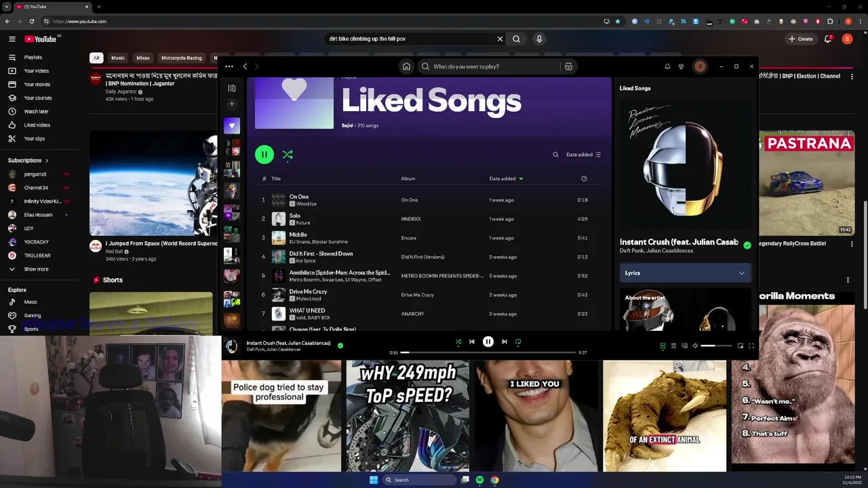The width and height of the screenshot is (868, 488).
Task: Sort by Title column header
Action: coord(276,179)
